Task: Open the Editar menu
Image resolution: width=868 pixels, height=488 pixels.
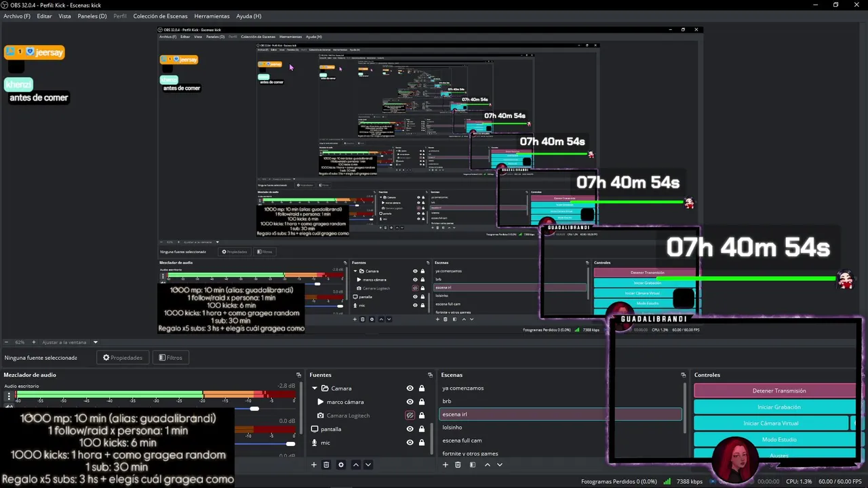Action: click(44, 16)
